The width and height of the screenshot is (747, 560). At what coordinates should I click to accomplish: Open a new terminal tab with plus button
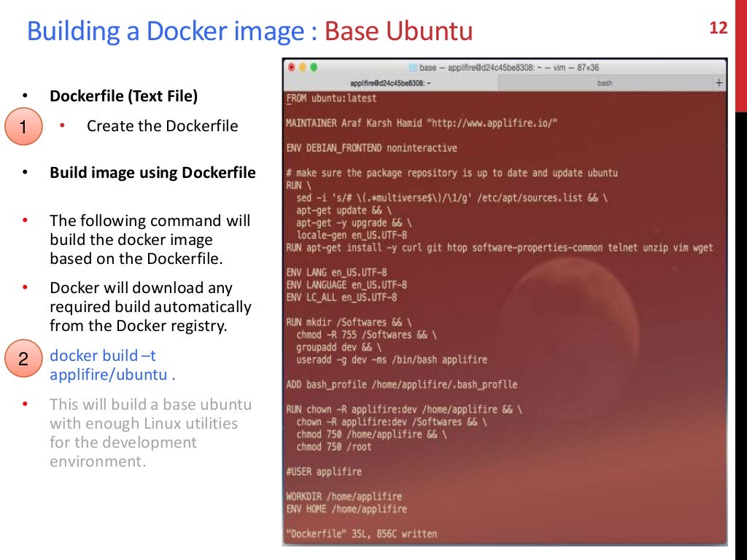(x=719, y=83)
